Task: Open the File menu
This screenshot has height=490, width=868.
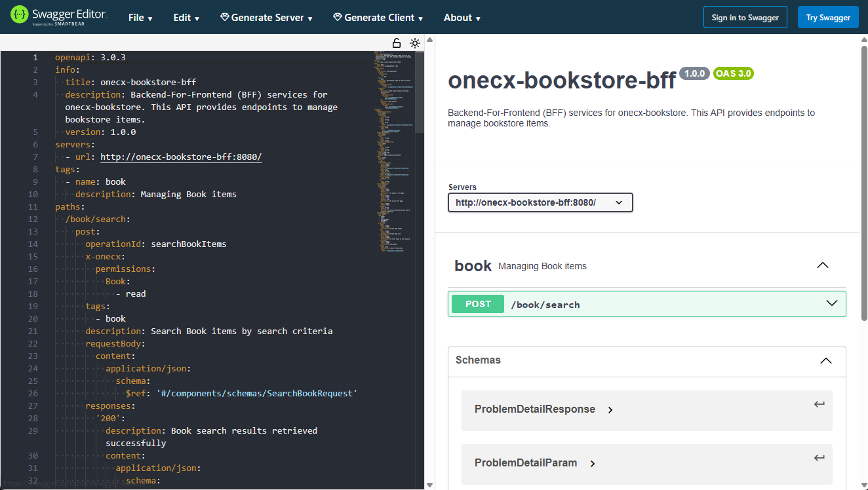Action: [x=140, y=17]
